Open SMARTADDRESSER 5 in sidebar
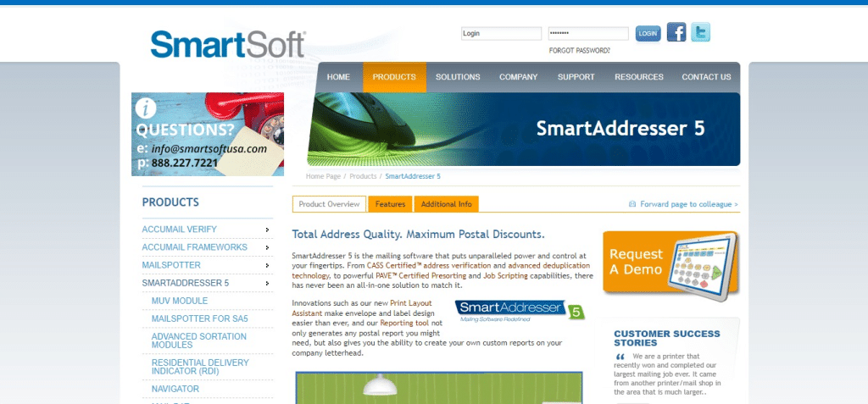The width and height of the screenshot is (868, 404). (x=186, y=284)
